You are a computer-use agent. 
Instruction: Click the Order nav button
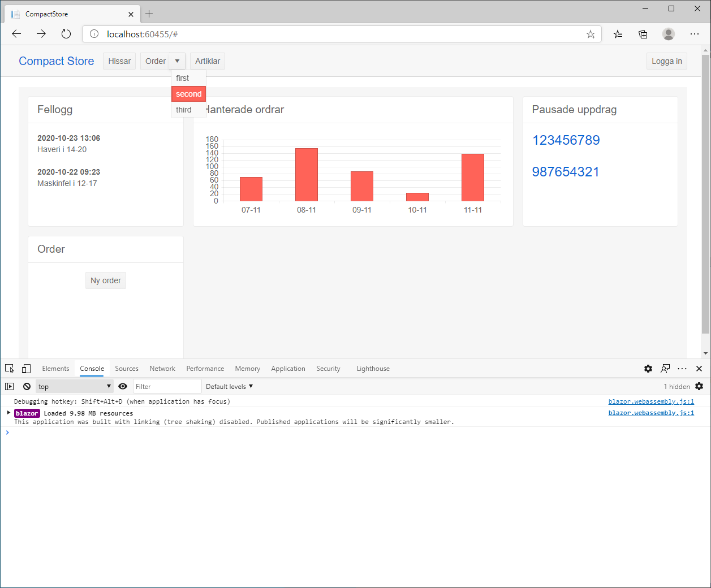coord(155,61)
